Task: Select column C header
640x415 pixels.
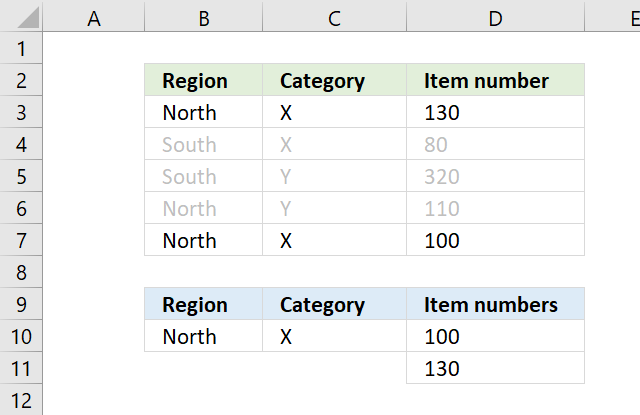Action: pos(334,16)
